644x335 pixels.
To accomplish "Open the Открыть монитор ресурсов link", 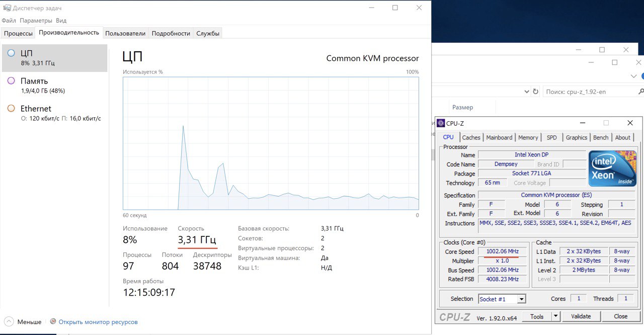I will click(98, 321).
